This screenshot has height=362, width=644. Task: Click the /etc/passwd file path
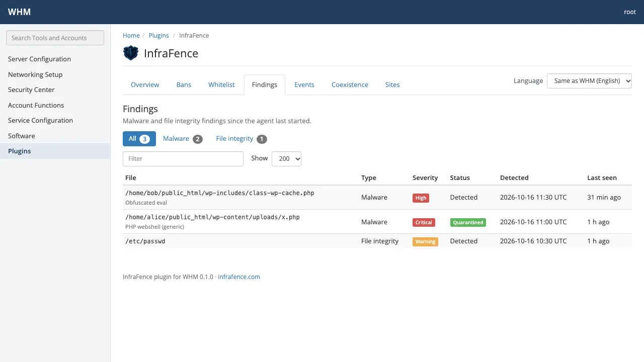pyautogui.click(x=145, y=241)
